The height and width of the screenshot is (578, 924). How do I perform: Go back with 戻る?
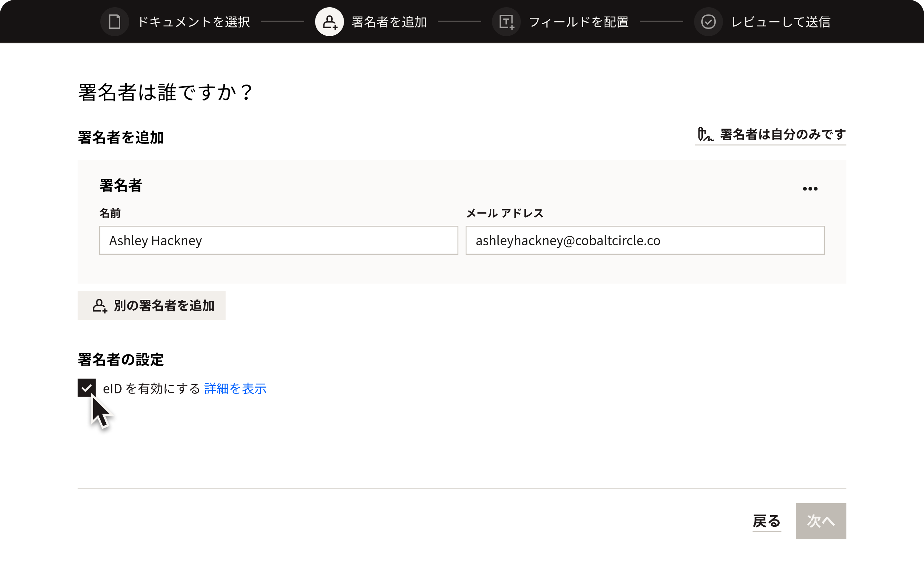pos(766,521)
